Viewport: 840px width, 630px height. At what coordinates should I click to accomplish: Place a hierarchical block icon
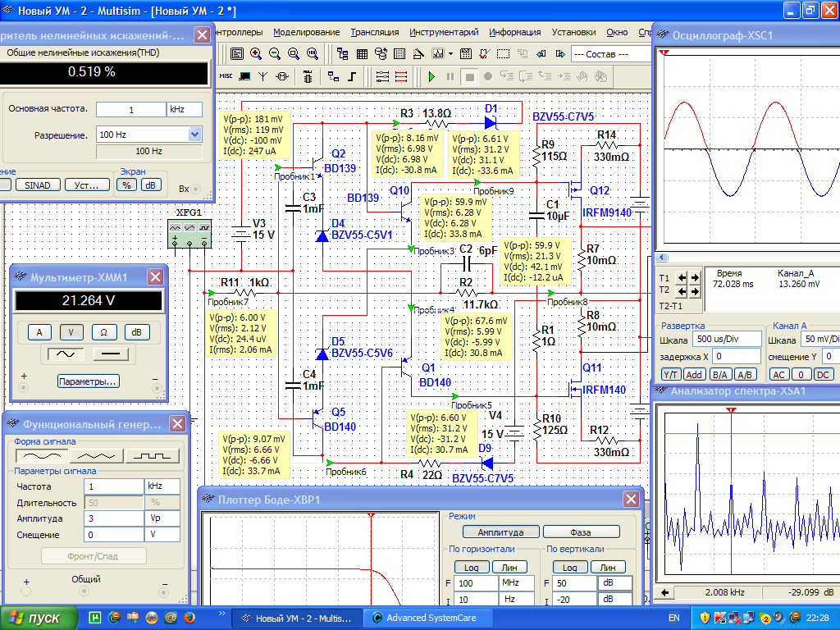click(333, 76)
